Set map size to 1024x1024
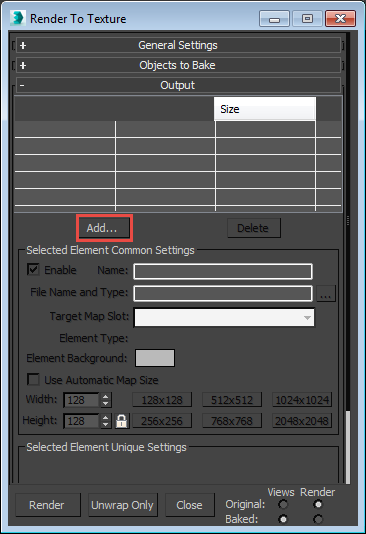The image size is (366, 534). 302,400
